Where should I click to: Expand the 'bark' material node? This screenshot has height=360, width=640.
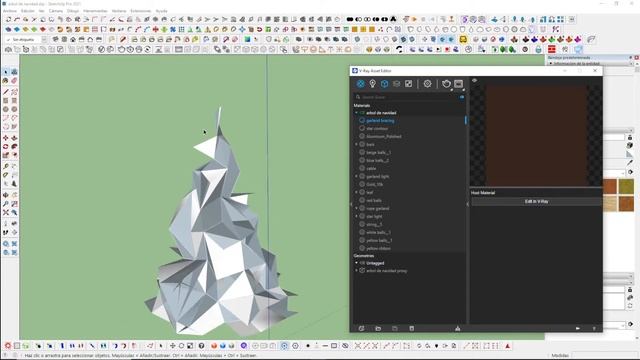(356, 144)
